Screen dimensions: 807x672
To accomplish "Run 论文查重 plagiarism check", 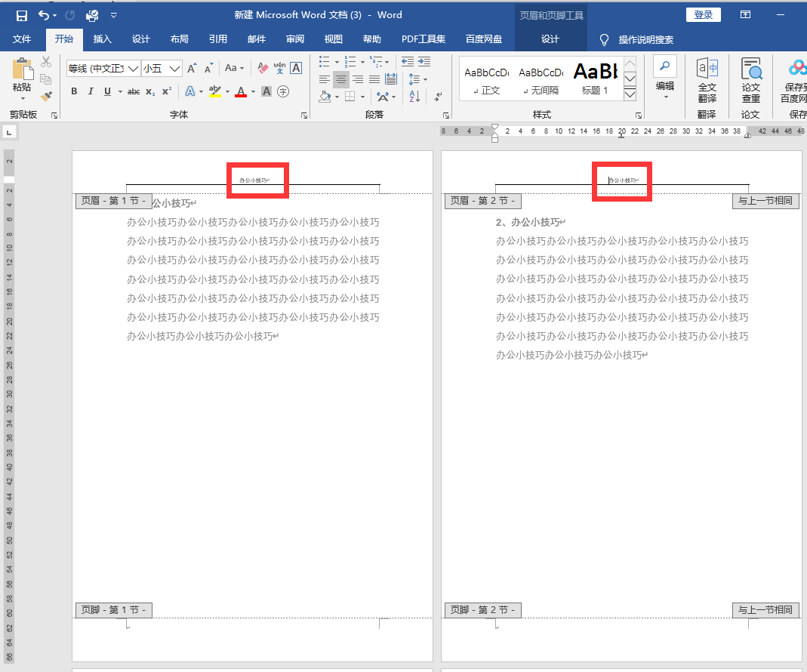I will click(x=751, y=79).
